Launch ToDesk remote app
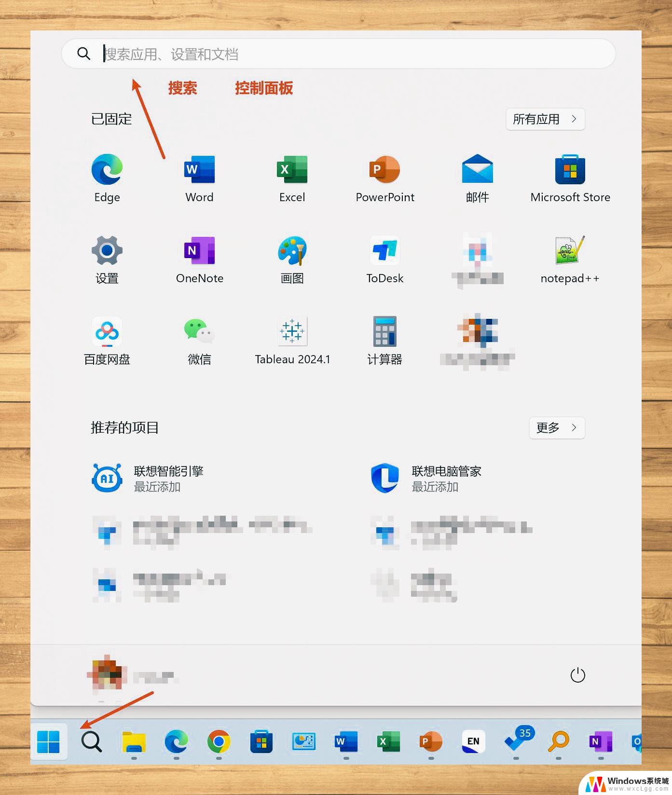Image resolution: width=672 pixels, height=795 pixels. click(x=385, y=259)
